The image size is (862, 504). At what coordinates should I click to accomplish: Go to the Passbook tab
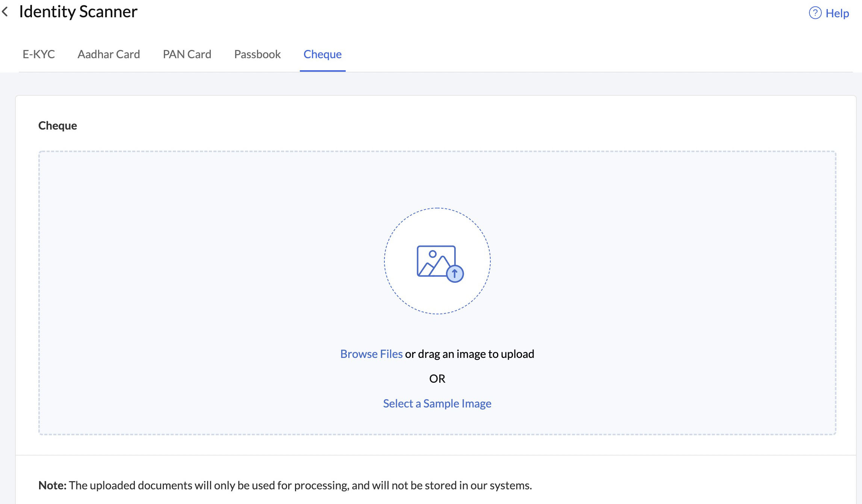257,54
